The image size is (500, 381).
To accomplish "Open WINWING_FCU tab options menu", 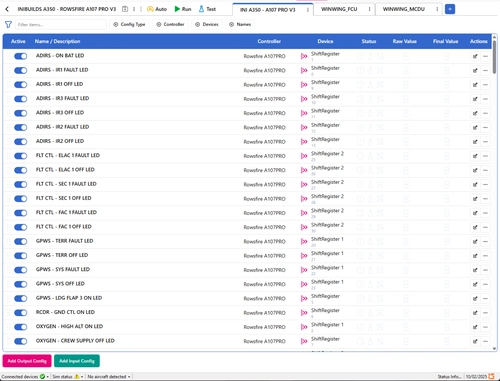I will pos(369,9).
